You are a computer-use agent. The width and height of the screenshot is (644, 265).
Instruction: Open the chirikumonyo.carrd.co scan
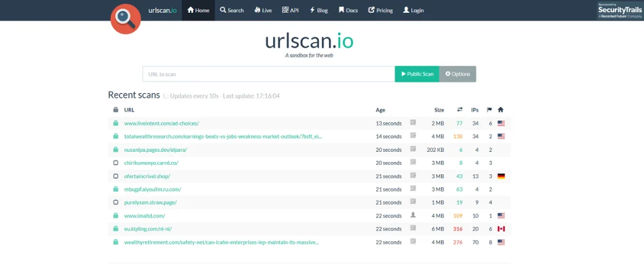(x=151, y=163)
